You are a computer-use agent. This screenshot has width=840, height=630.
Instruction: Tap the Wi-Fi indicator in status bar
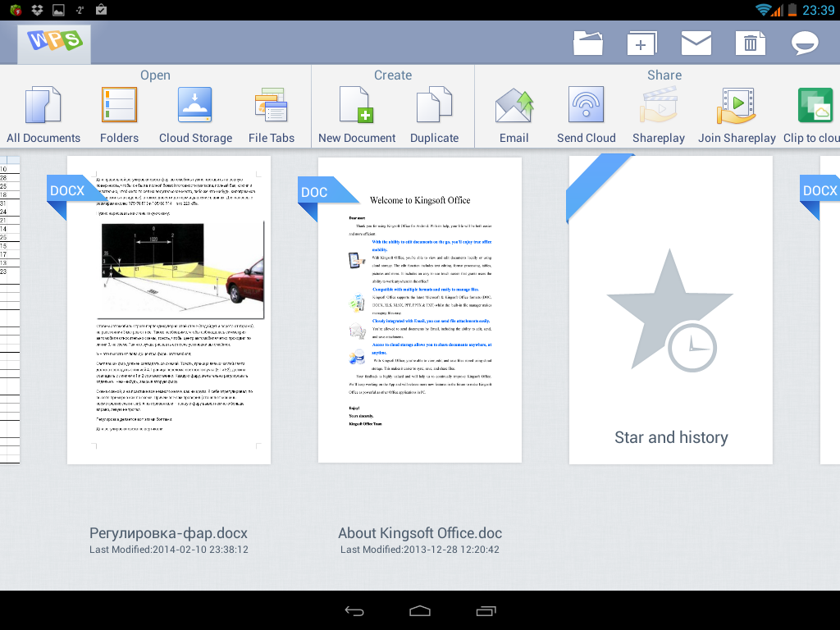click(762, 10)
